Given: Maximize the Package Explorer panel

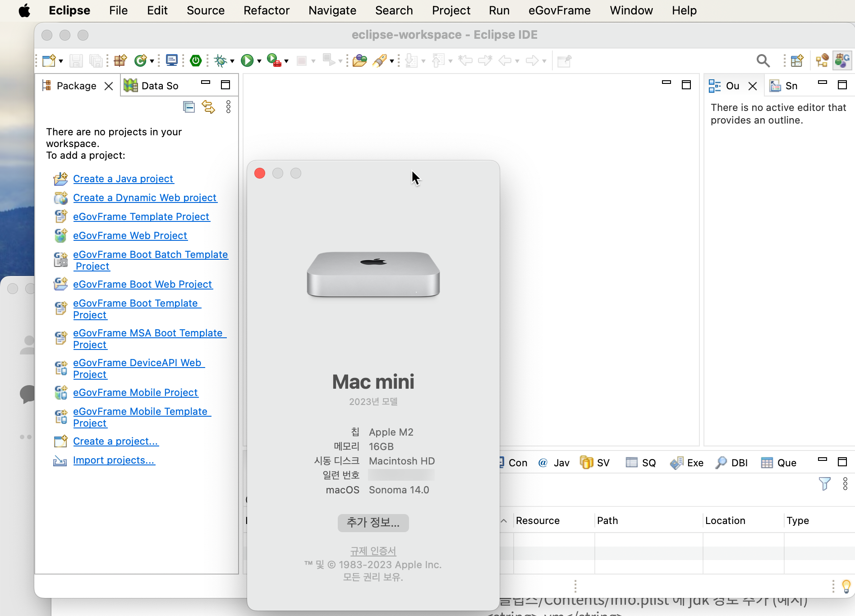Looking at the screenshot, I should click(225, 85).
